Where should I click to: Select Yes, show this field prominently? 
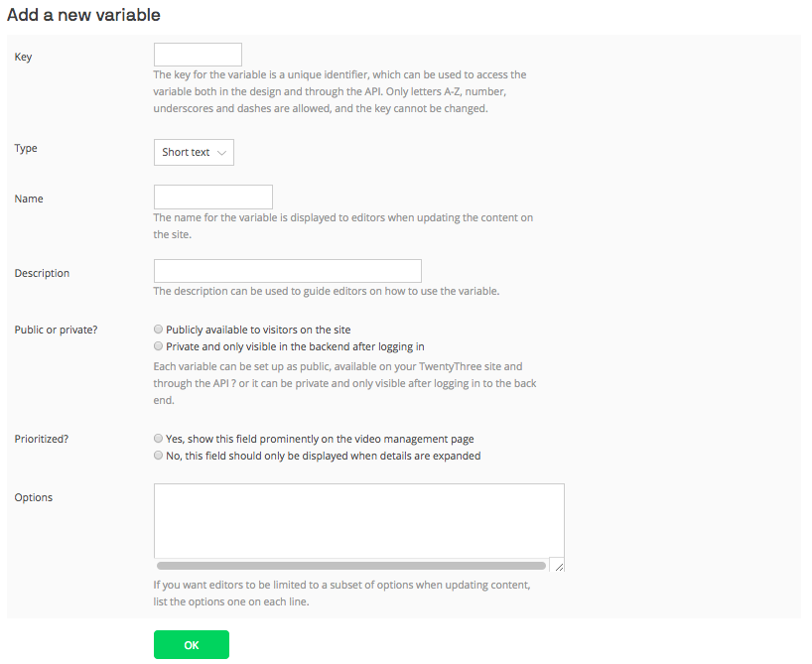point(159,438)
